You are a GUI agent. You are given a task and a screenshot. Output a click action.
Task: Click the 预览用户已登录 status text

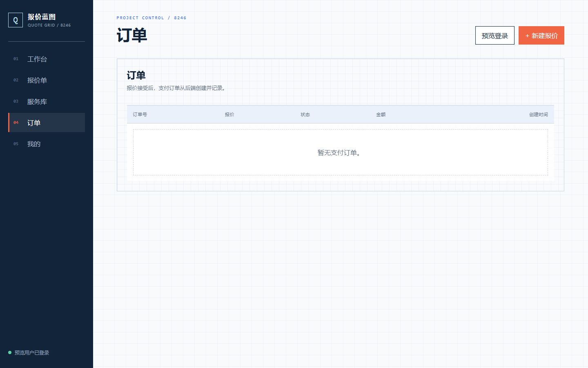(32, 352)
